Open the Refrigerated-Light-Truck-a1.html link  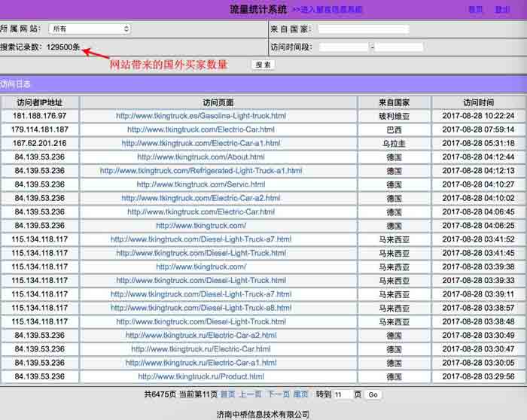pos(200,171)
